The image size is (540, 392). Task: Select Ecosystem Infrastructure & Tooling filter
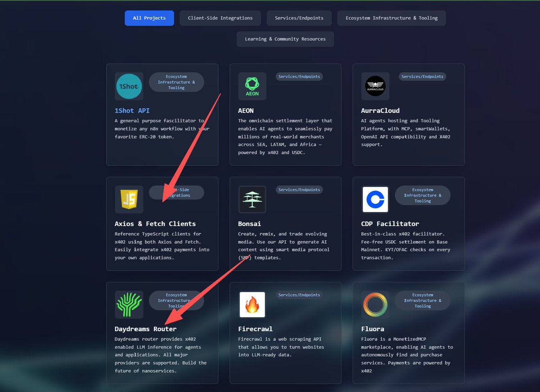pyautogui.click(x=391, y=18)
